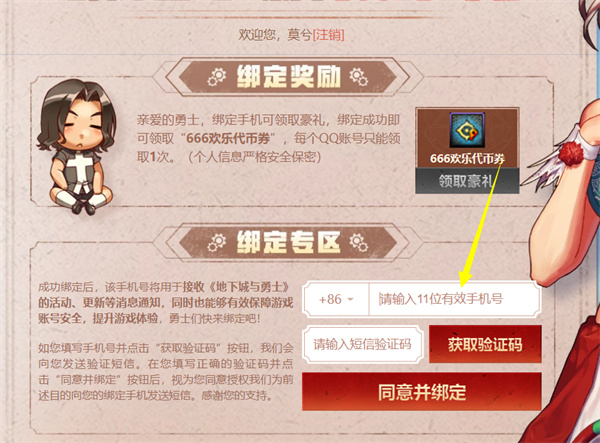Click the 获取验证码 button
Viewport: 600px width, 443px height.
(x=485, y=344)
